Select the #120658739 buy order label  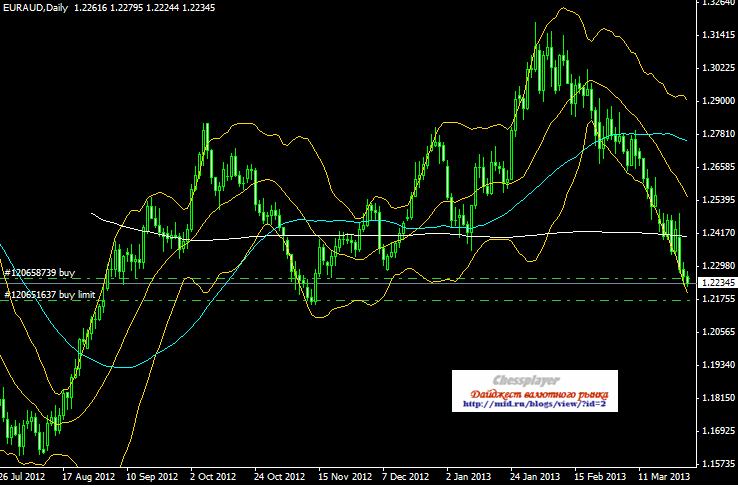pos(40,272)
